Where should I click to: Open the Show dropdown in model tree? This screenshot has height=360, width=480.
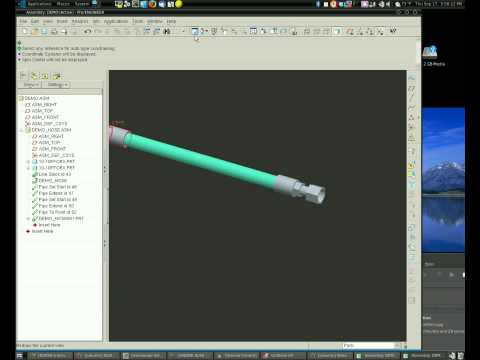coord(31,85)
